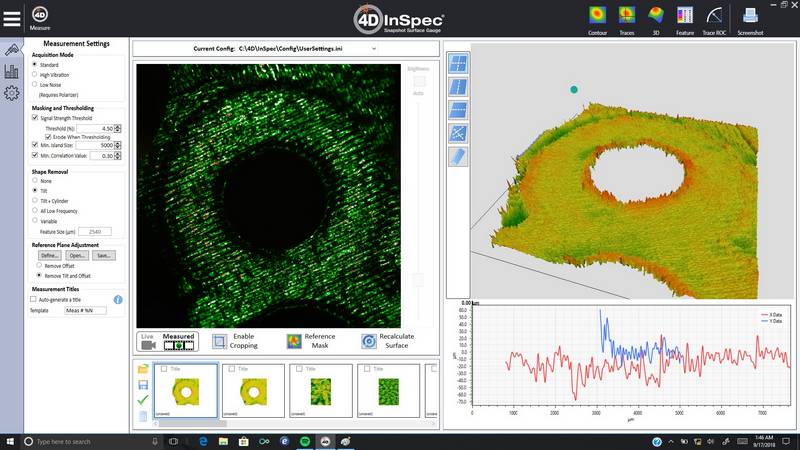Increase the Threshold percent spinner value
Viewport: 800px width, 450px height.
118,125
